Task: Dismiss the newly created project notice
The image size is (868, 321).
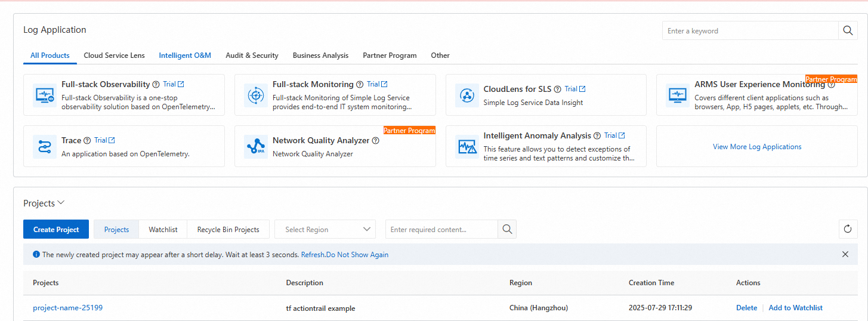Action: 845,254
